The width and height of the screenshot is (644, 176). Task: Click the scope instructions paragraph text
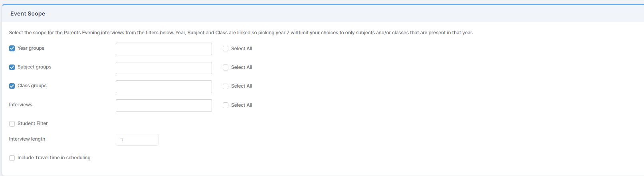[x=241, y=33]
